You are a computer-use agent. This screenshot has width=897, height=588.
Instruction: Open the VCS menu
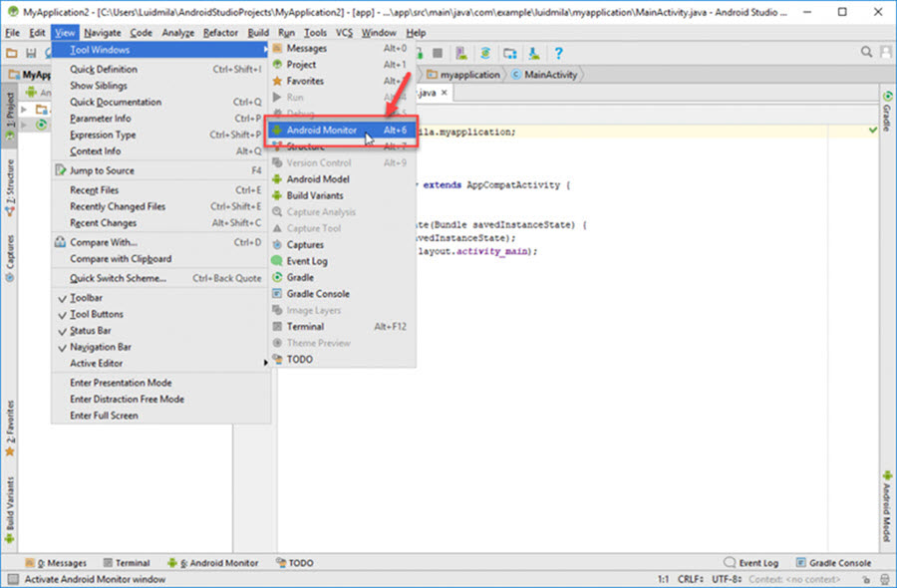(344, 33)
